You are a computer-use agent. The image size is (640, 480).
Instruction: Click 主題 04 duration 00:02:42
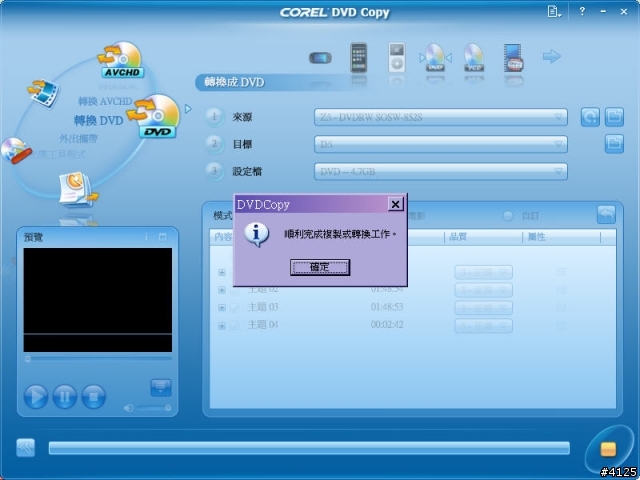click(387, 324)
